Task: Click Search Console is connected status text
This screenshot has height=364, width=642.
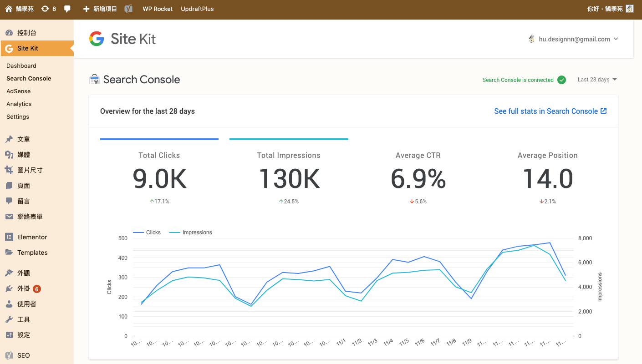Action: [x=518, y=80]
